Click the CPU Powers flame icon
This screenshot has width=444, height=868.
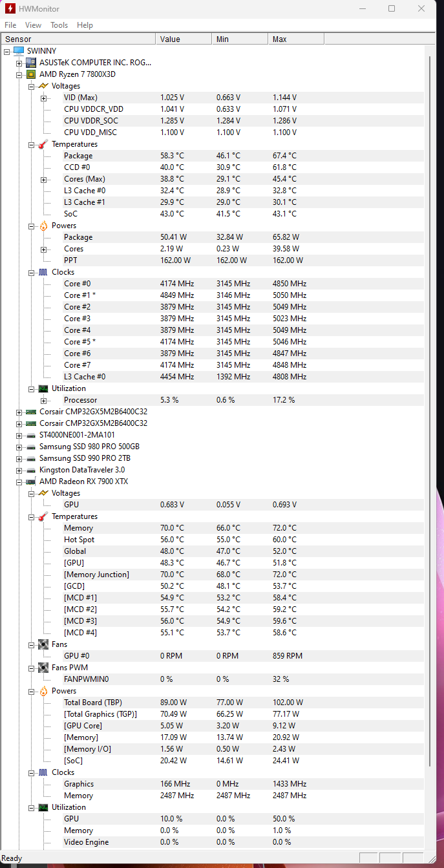click(43, 226)
